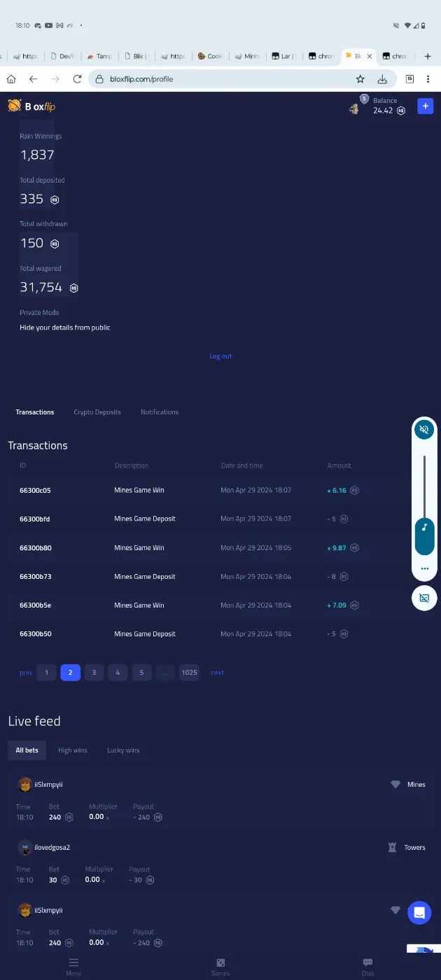Open the browser three-dot menu

tap(428, 79)
